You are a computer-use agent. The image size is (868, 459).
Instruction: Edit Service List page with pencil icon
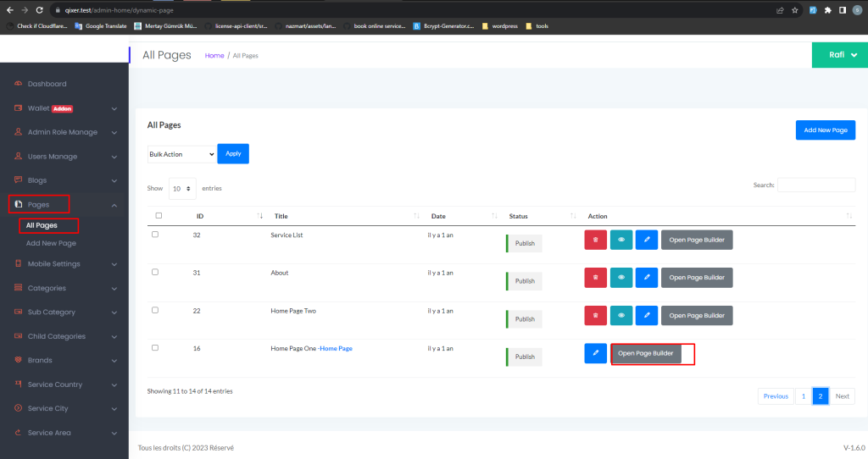(647, 240)
